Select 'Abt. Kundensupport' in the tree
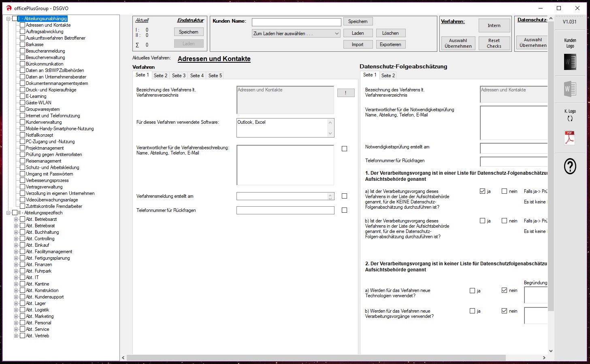 45,297
